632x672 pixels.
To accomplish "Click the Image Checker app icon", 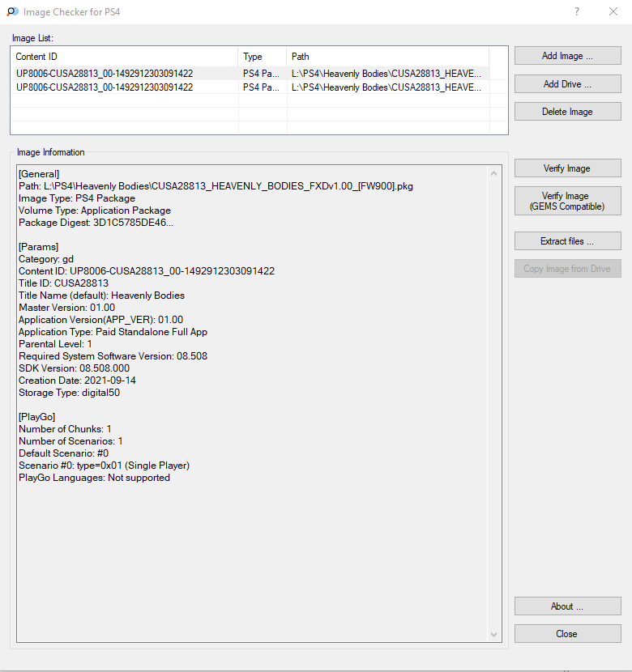I will pos(12,11).
